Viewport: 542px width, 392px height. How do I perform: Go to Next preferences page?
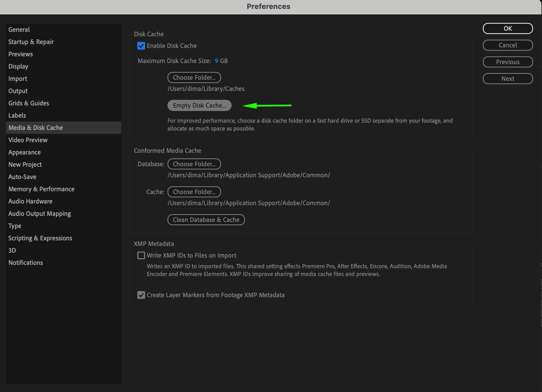[x=508, y=79]
